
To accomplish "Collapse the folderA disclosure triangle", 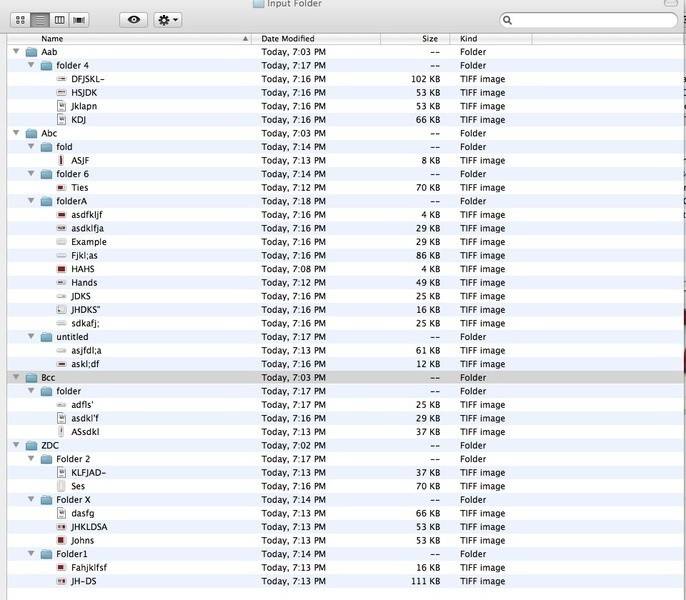I will pyautogui.click(x=31, y=201).
